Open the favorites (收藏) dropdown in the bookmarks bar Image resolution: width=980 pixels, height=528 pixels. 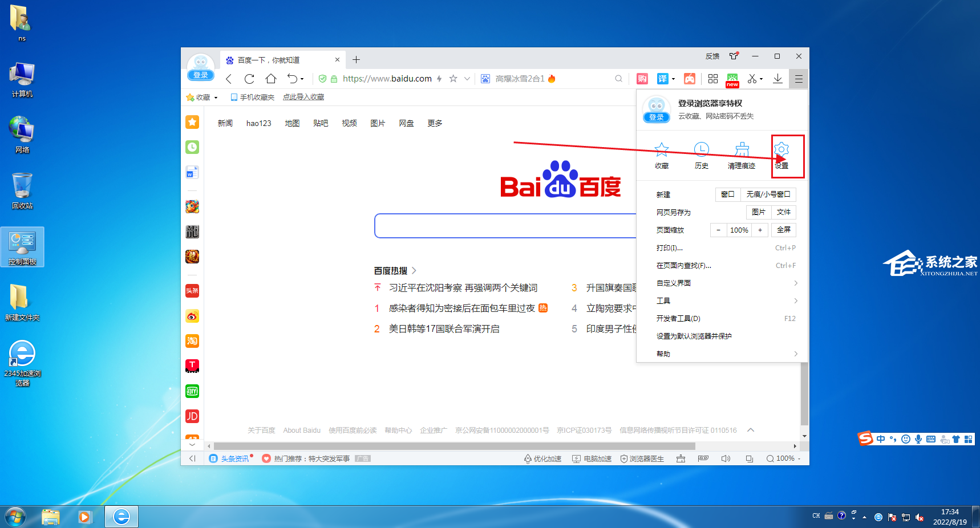(x=202, y=98)
